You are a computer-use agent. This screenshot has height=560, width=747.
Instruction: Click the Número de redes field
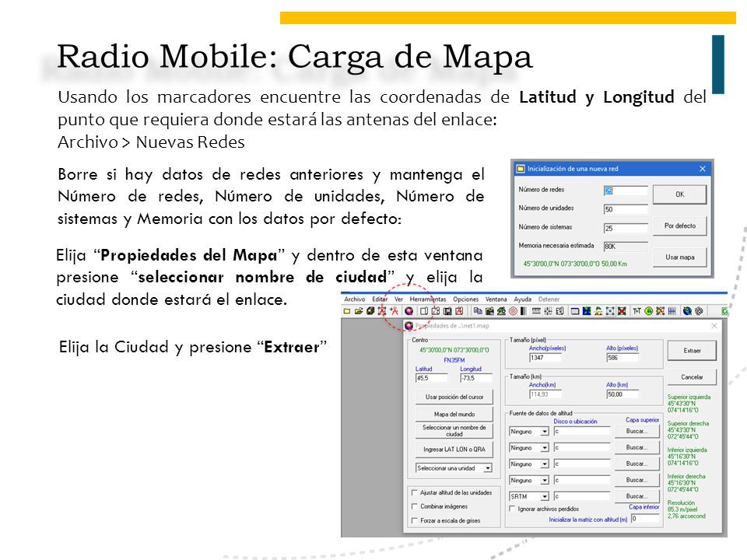[x=626, y=191]
